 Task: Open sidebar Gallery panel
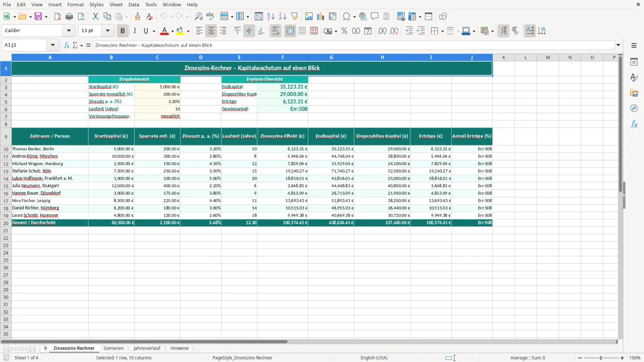point(634,93)
